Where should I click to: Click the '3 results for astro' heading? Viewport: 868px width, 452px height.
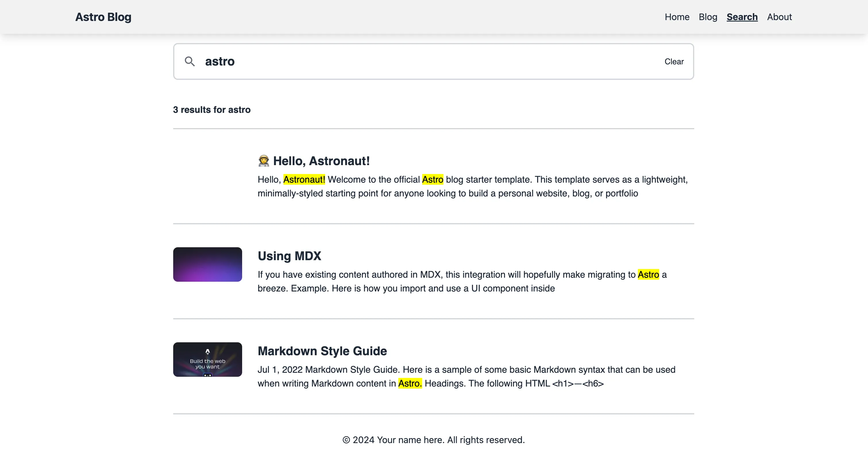click(x=212, y=110)
